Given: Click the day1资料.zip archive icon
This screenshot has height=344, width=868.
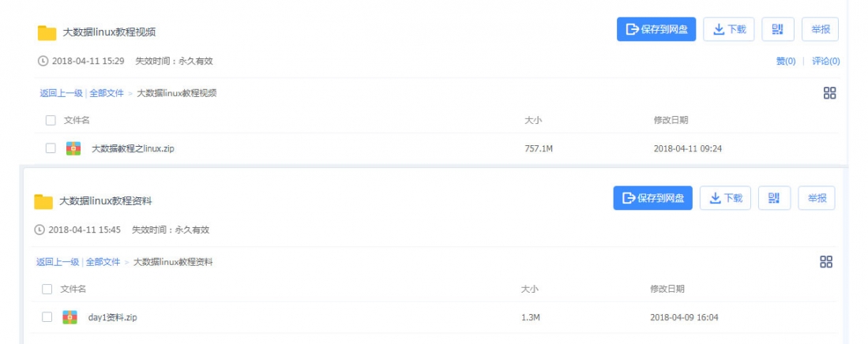Looking at the screenshot, I should click(70, 317).
